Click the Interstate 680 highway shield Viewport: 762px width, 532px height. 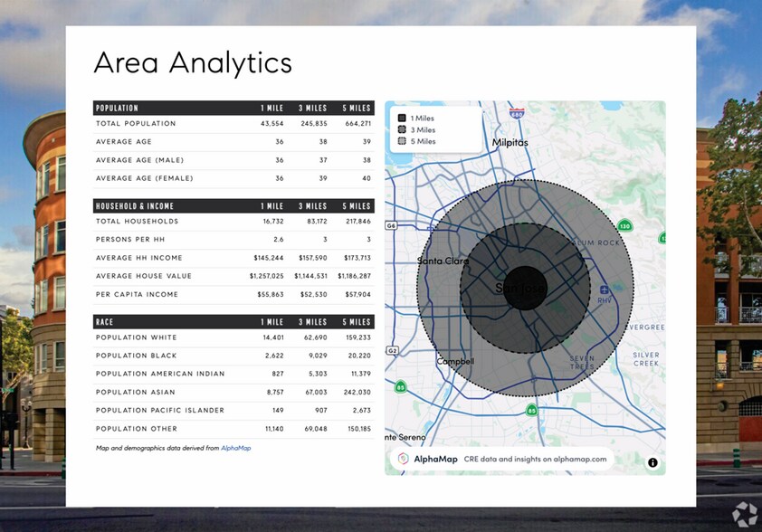(517, 115)
